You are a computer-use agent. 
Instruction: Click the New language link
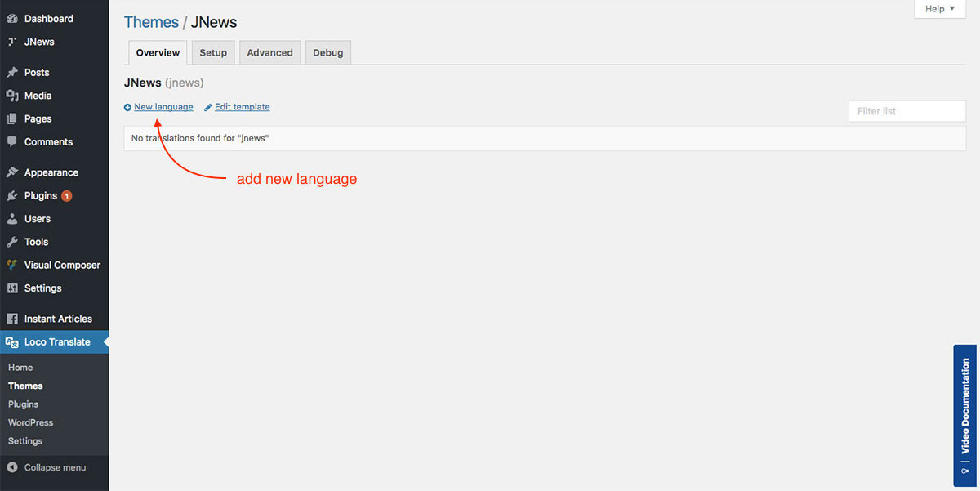163,107
